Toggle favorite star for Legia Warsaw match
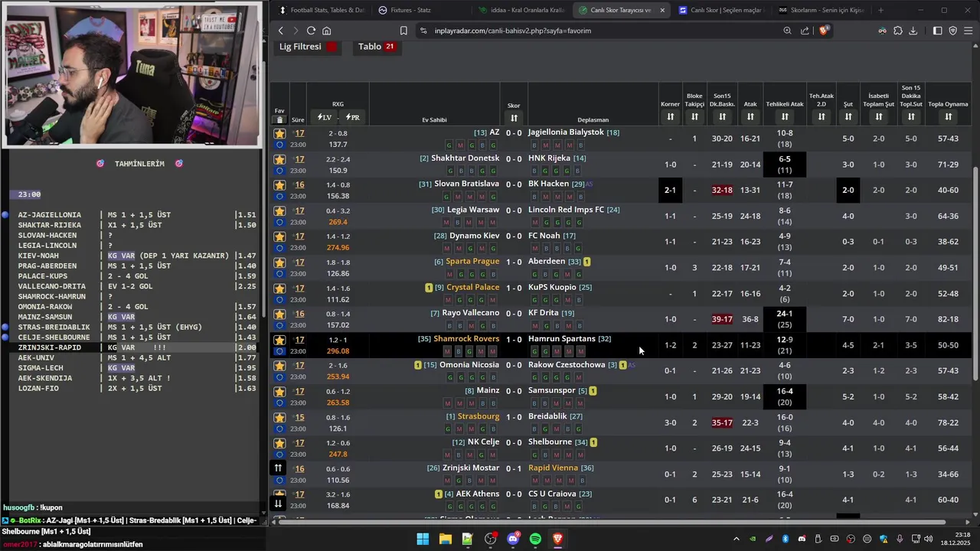The image size is (980, 551). (279, 210)
